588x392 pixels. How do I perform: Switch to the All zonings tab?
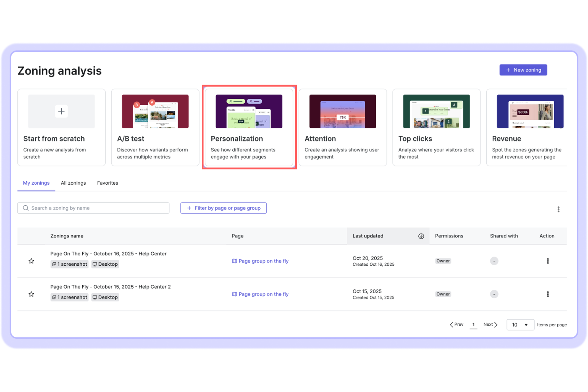click(73, 183)
